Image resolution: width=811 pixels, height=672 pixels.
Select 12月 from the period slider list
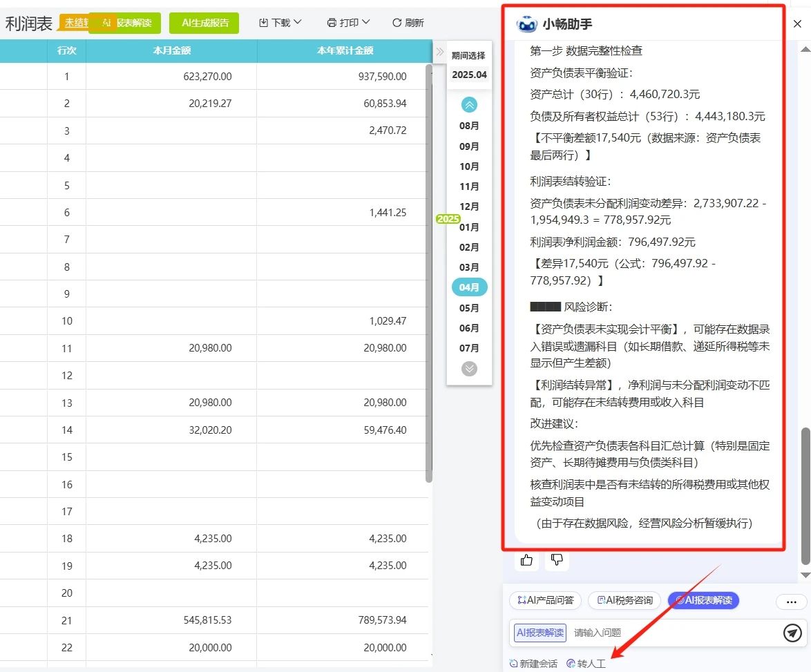click(469, 207)
